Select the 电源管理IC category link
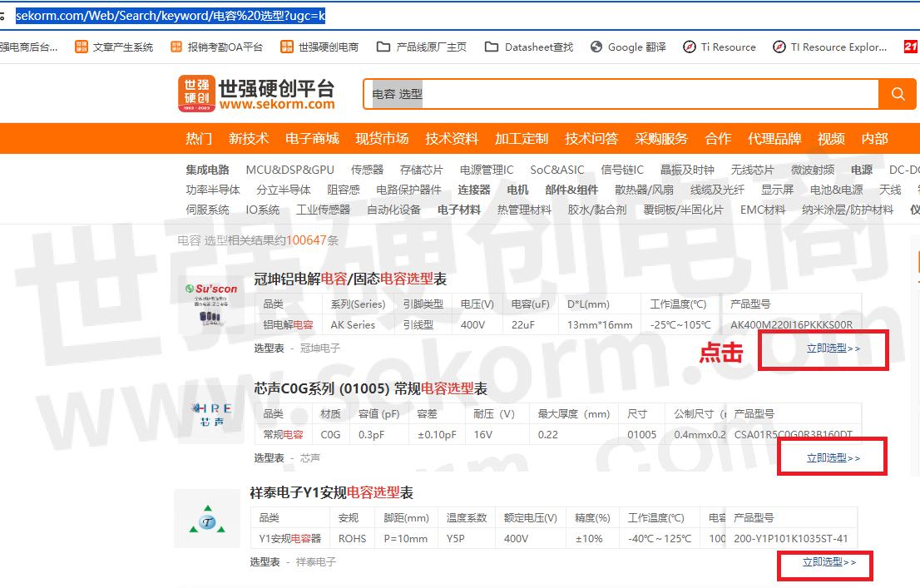Screen dimensions: 920x588 coord(487,170)
